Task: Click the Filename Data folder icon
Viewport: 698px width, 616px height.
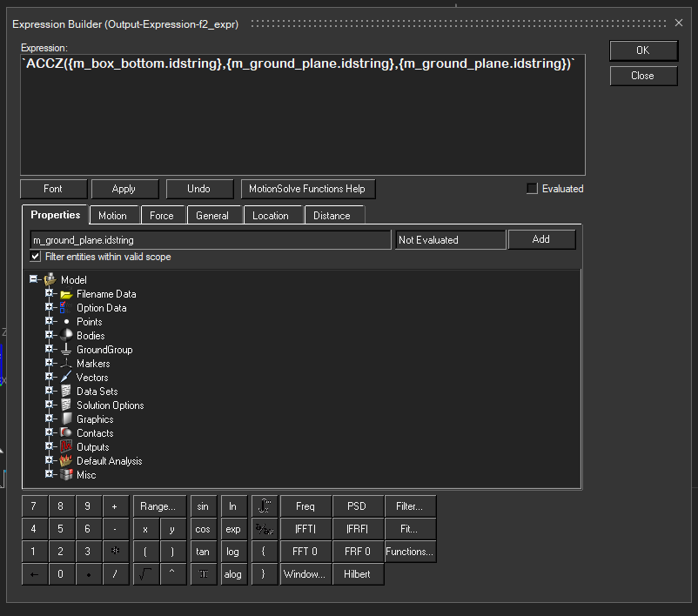Action: 66,294
